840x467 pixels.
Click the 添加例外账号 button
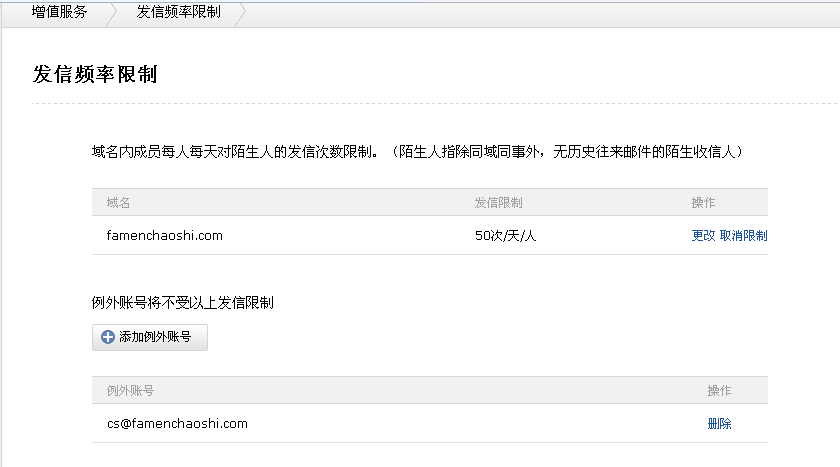(x=149, y=337)
